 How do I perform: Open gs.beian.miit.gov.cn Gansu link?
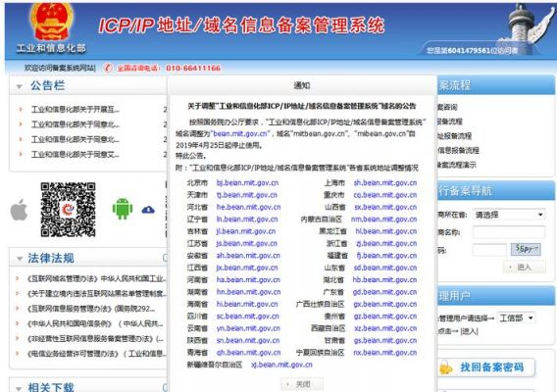coord(385,340)
